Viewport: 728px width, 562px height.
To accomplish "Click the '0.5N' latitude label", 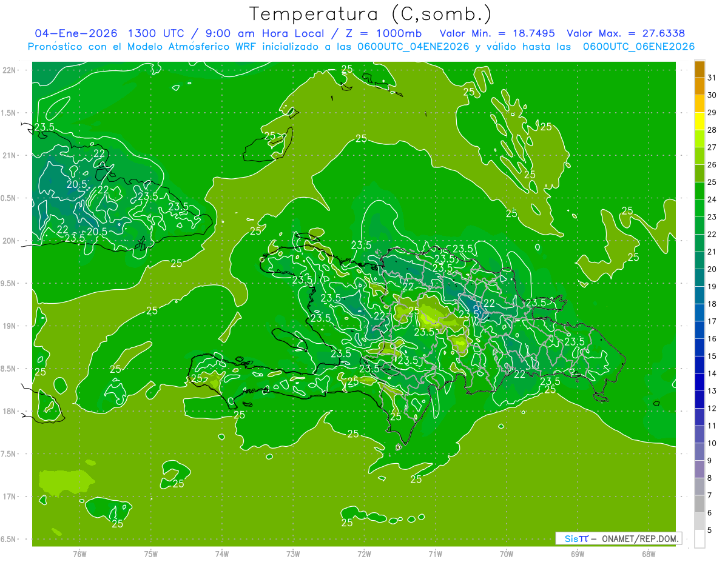I will pos(9,198).
